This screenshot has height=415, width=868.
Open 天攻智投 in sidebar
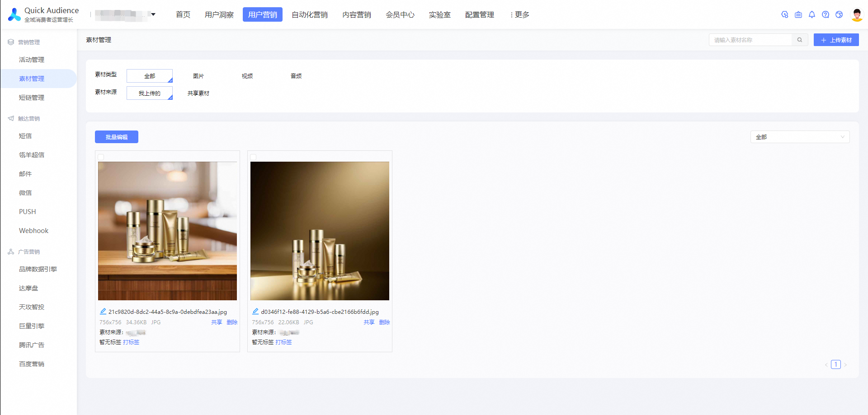point(32,307)
